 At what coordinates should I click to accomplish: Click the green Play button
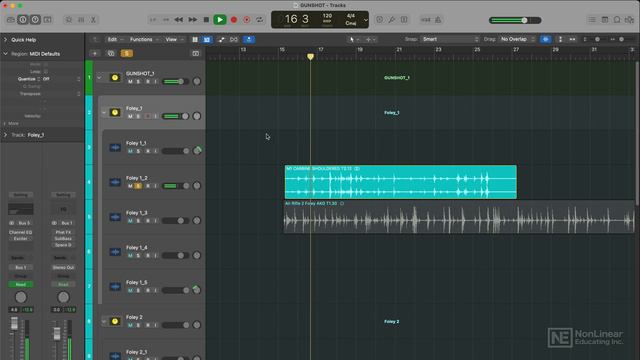pyautogui.click(x=220, y=20)
